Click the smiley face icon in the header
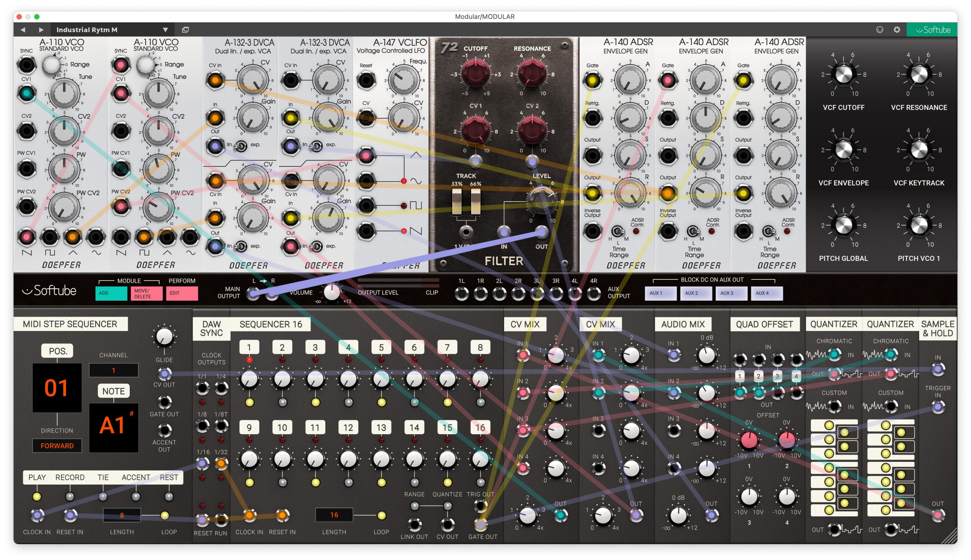The width and height of the screenshot is (971, 560). click(880, 30)
